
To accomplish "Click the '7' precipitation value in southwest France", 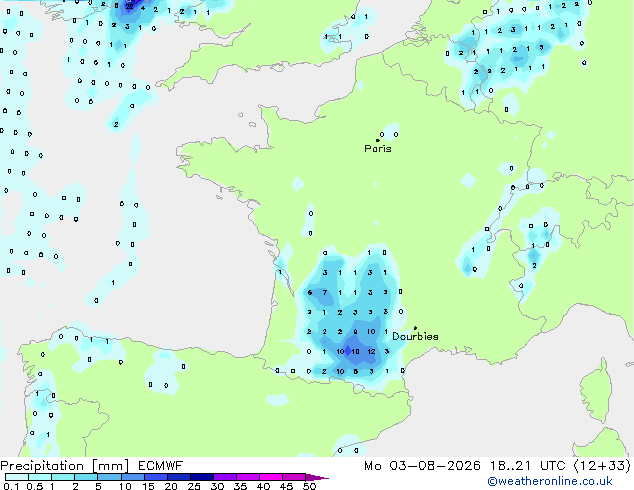I will [325, 292].
